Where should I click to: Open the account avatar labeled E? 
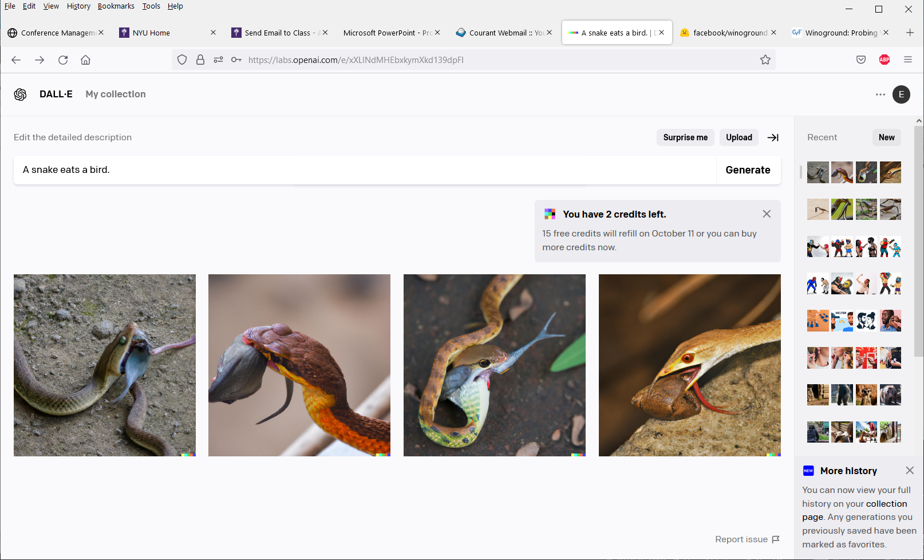pyautogui.click(x=901, y=94)
